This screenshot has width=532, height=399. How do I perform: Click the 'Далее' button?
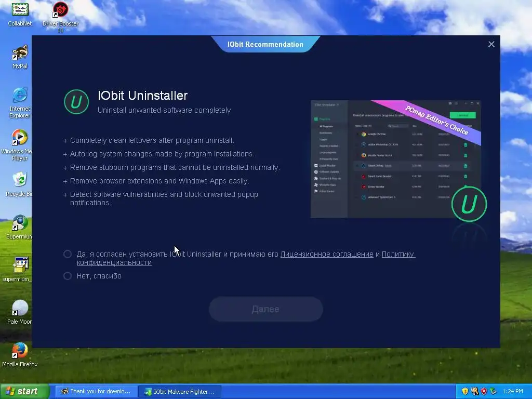point(265,309)
